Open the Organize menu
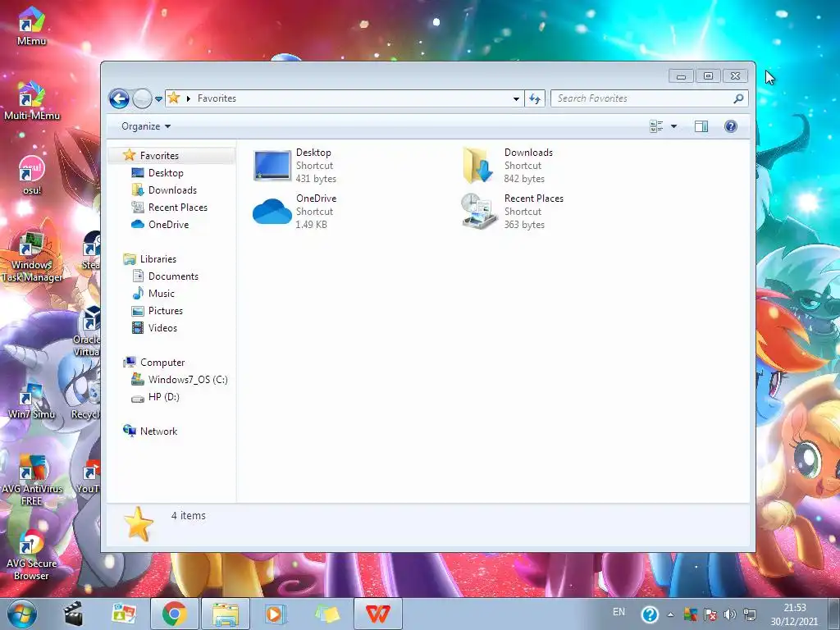This screenshot has height=630, width=840. click(x=146, y=126)
